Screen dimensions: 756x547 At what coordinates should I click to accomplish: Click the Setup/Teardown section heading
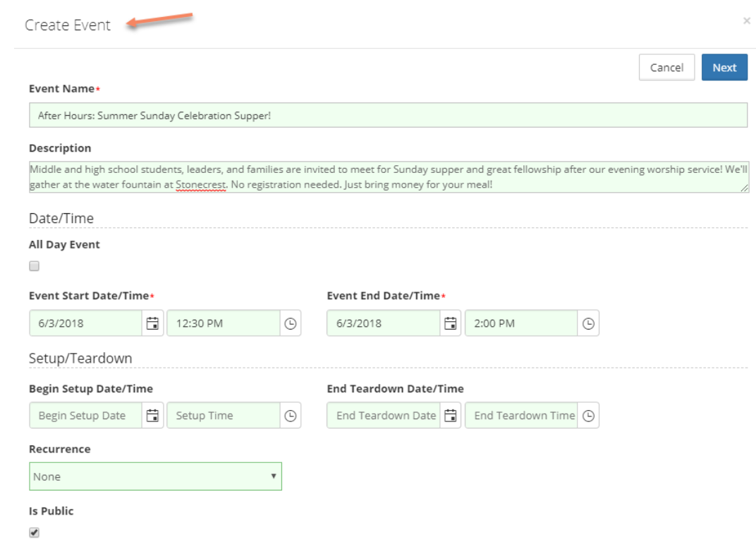pos(80,359)
